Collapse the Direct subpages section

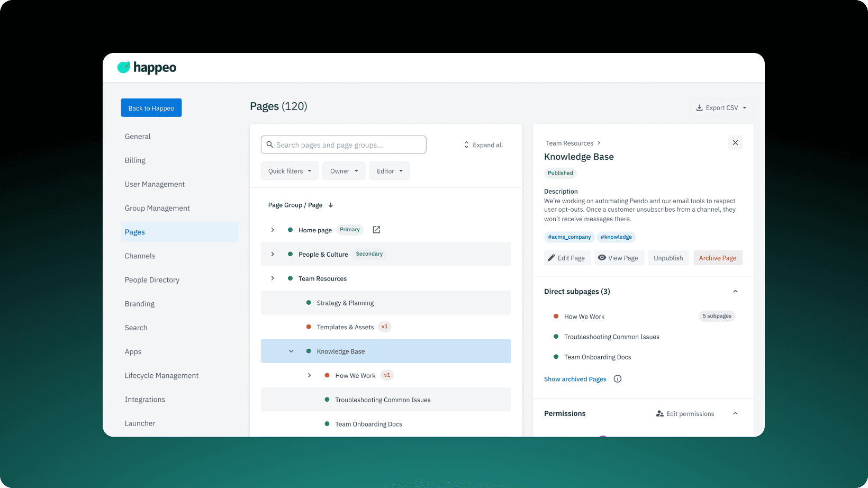coord(735,292)
